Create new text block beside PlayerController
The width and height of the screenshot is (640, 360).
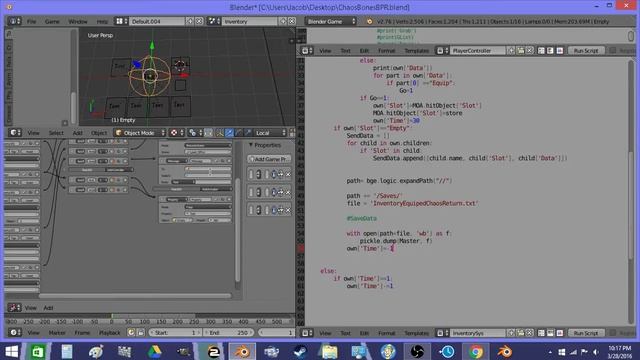coord(511,51)
